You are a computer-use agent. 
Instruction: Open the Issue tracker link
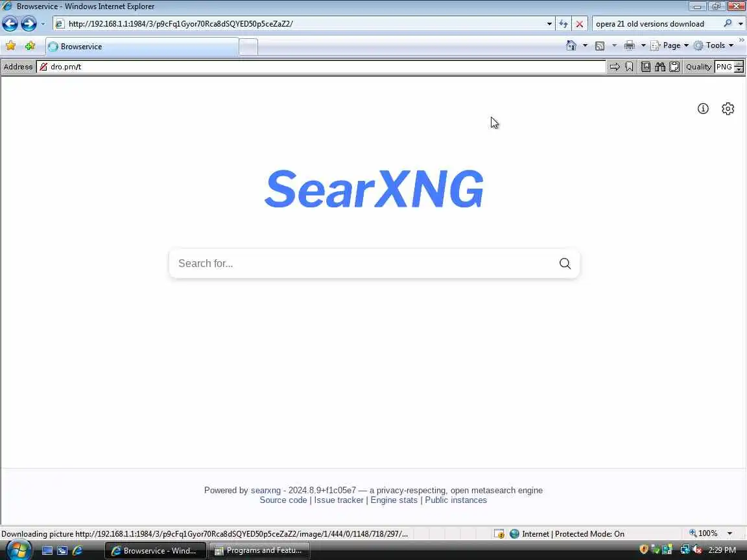tap(338, 500)
